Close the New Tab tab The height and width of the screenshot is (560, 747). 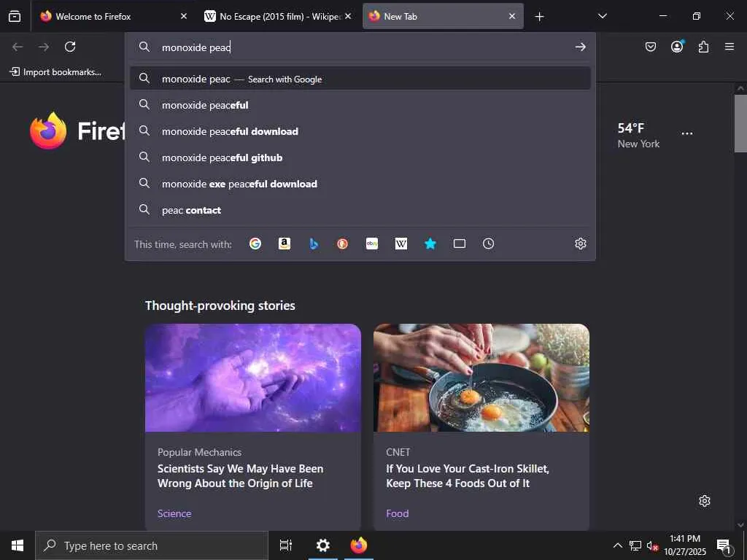[x=512, y=16]
